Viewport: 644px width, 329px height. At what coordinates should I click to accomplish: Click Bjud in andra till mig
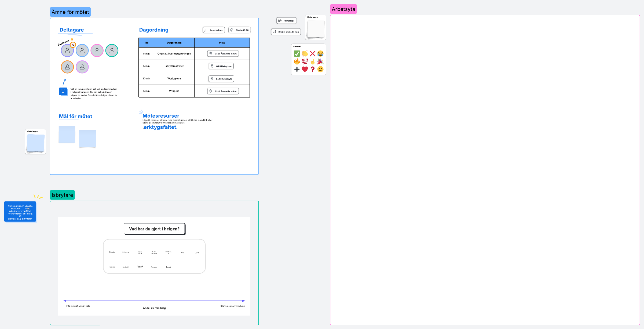click(x=286, y=32)
